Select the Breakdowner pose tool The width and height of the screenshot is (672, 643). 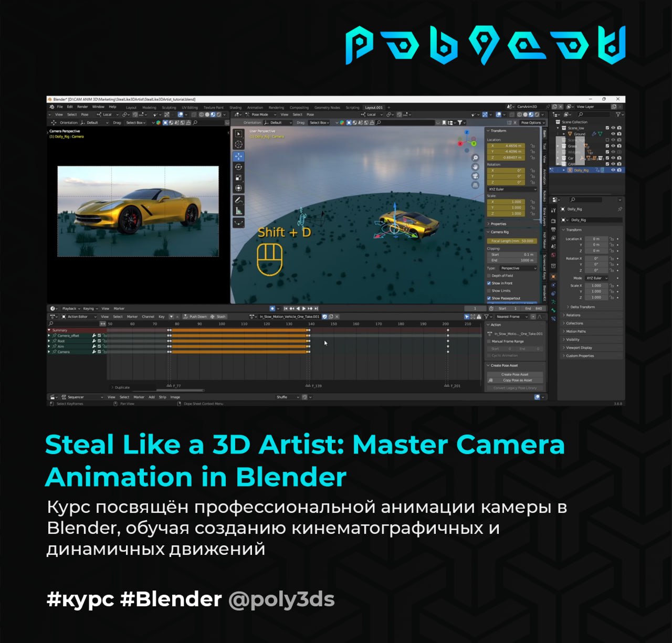238,223
